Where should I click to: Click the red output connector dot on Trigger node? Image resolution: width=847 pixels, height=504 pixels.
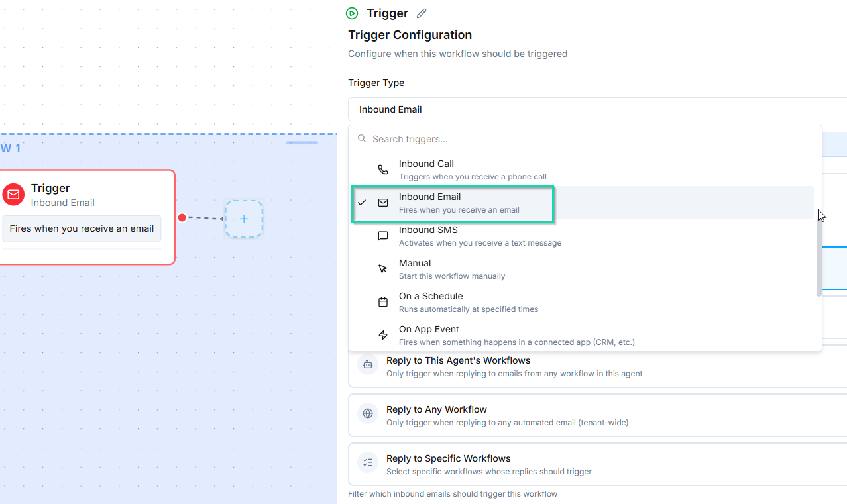point(182,217)
